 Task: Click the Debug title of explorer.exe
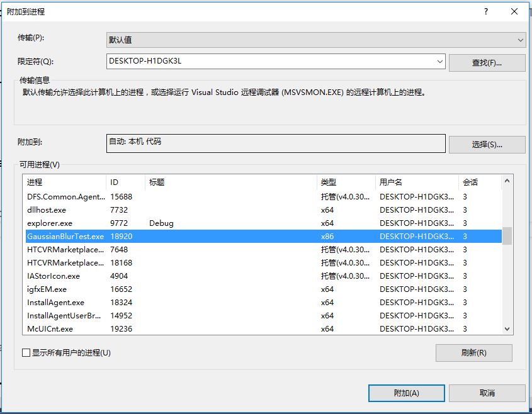pos(161,223)
